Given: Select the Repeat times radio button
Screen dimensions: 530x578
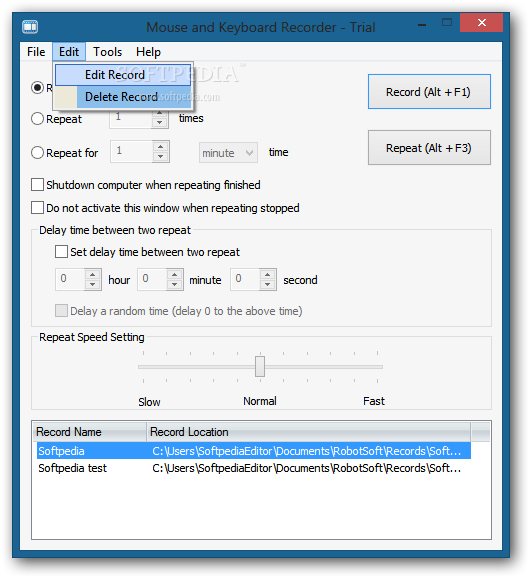Looking at the screenshot, I should click(38, 119).
